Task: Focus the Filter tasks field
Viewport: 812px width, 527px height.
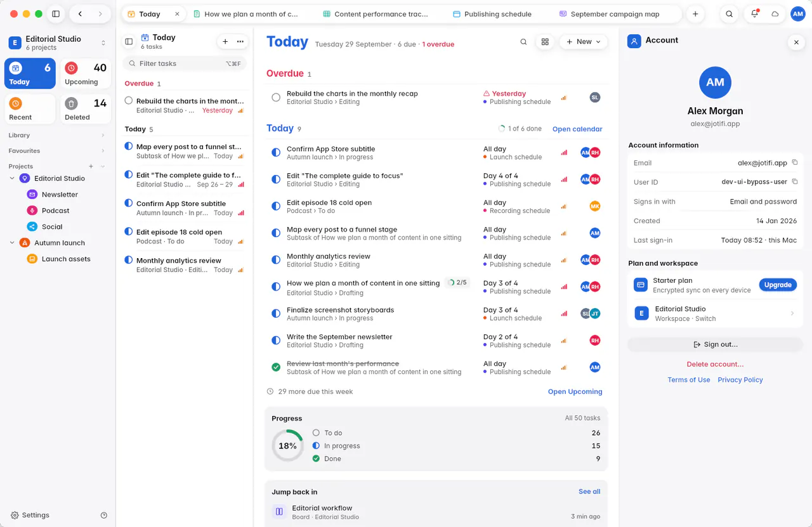Action: point(185,63)
